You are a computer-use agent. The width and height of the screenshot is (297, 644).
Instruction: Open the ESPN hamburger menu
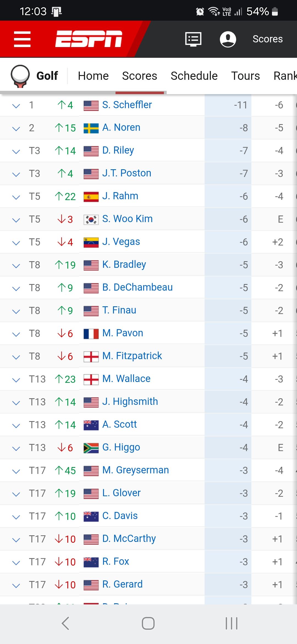22,39
